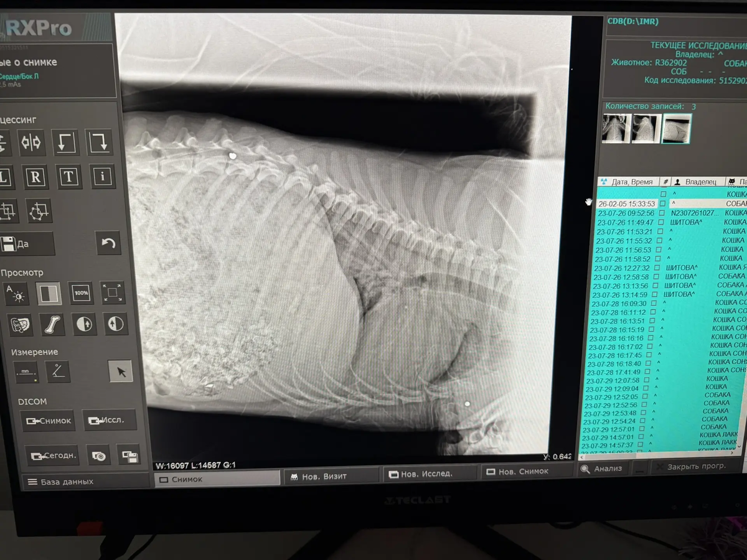
Task: Fit the image to the screen
Action: coord(113,292)
